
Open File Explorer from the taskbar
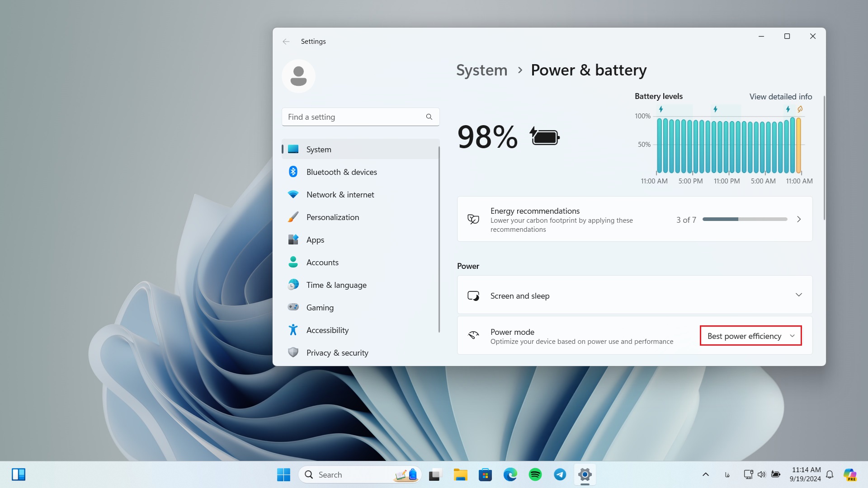click(x=460, y=474)
